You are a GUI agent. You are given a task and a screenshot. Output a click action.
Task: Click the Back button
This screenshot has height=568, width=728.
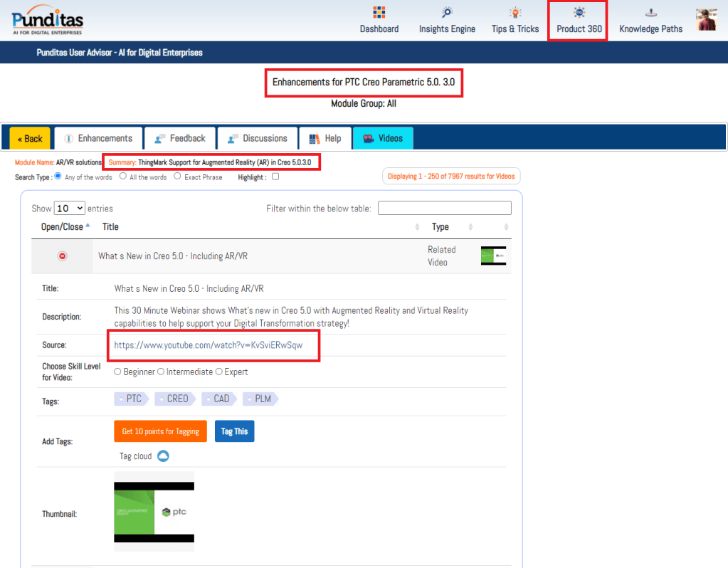click(x=30, y=139)
